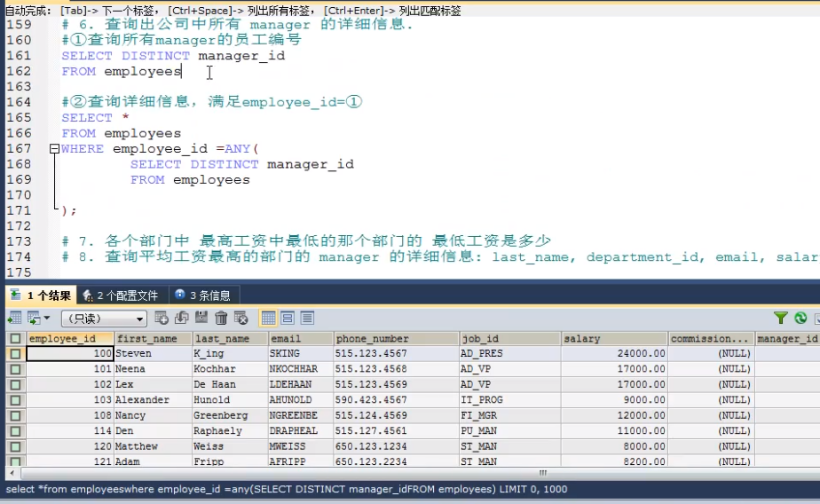Click the email column header
Screen dimensions: 820x504
[301, 339]
